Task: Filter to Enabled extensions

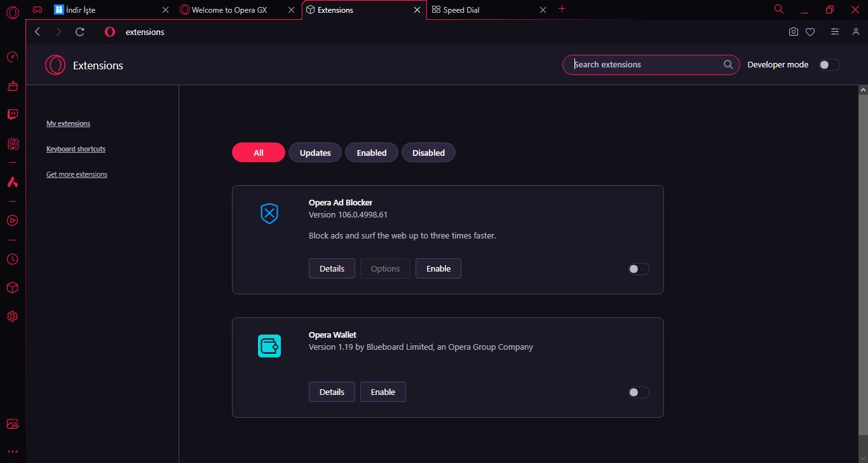Action: pos(372,153)
